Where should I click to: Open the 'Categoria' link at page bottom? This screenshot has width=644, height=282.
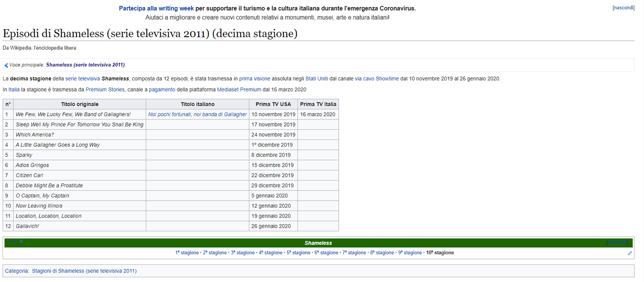(x=17, y=271)
